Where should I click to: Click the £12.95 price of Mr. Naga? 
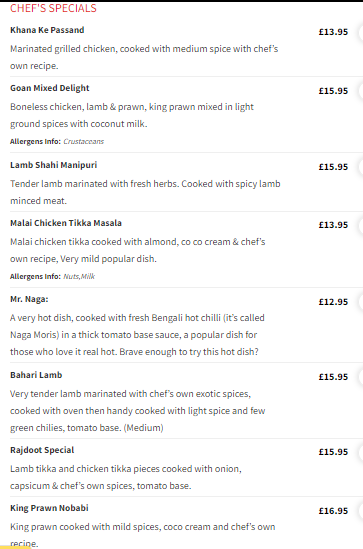[x=333, y=302]
